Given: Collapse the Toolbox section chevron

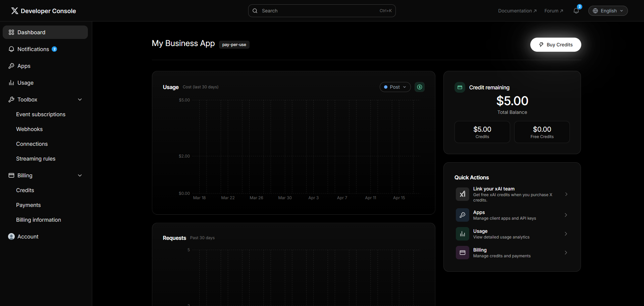Looking at the screenshot, I should (x=80, y=99).
